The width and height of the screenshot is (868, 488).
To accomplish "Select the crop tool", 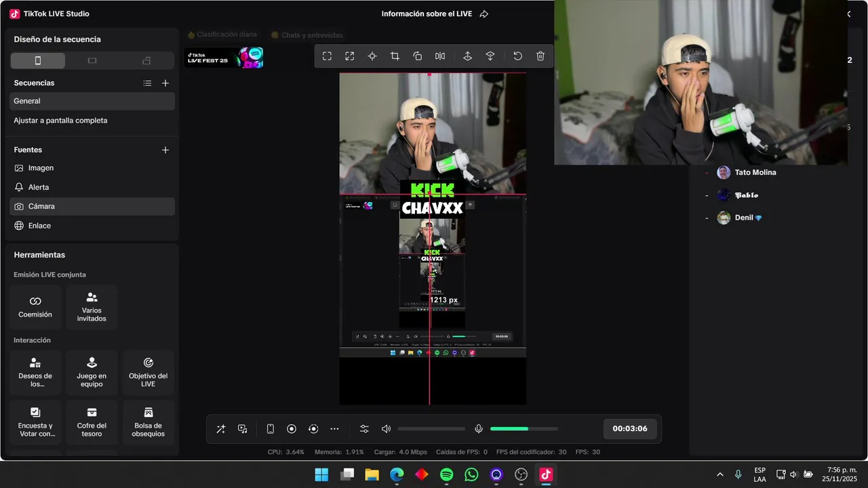I will (x=395, y=56).
